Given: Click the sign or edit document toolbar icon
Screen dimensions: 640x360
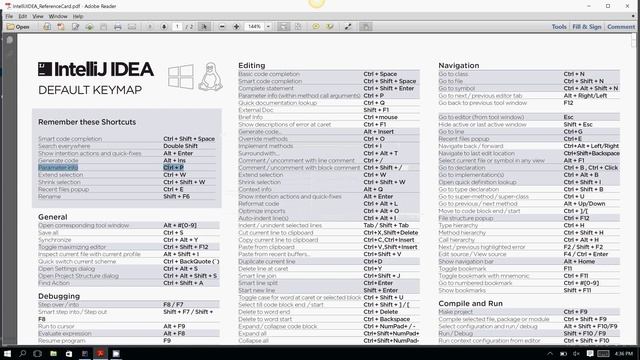Looking at the screenshot, I should (75, 27).
